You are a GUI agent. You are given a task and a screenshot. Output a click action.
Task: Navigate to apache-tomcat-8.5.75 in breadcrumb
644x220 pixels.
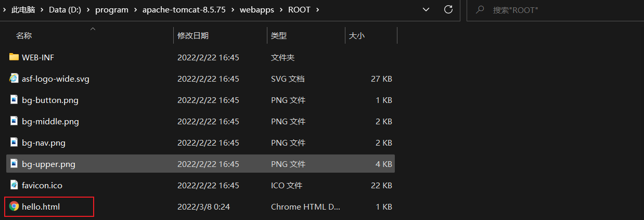click(x=185, y=10)
